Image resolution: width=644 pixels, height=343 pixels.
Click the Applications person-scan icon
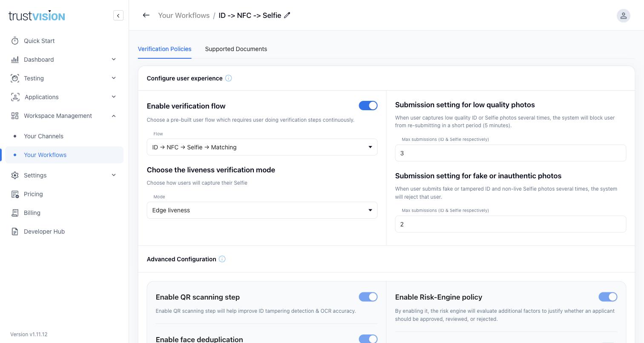(x=15, y=97)
